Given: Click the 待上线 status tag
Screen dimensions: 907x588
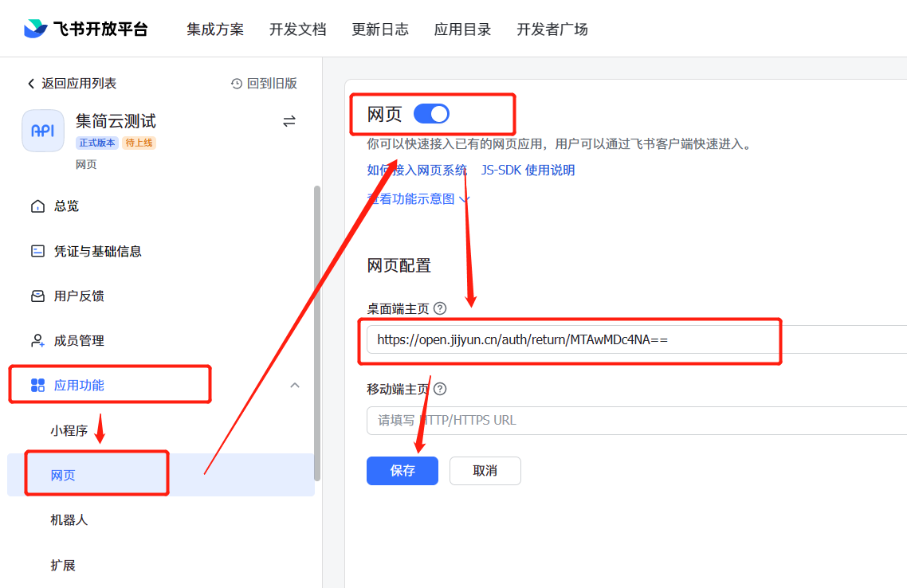Looking at the screenshot, I should [x=139, y=143].
